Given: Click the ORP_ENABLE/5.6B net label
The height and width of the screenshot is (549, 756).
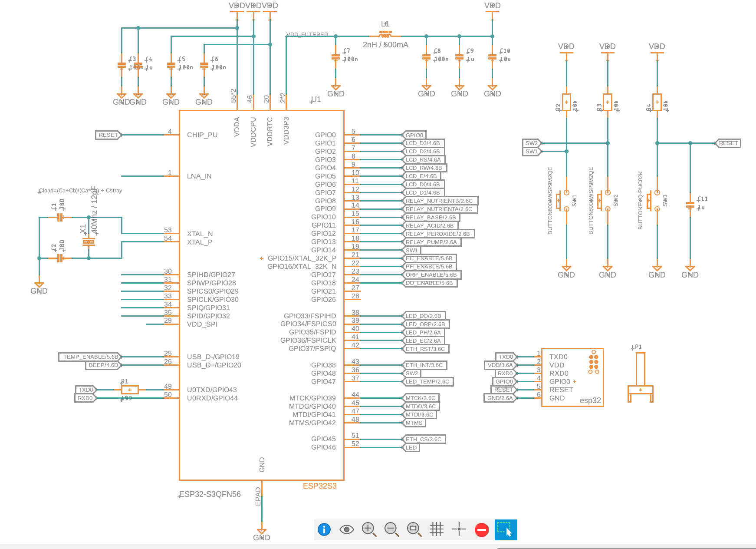Looking at the screenshot, I should point(431,275).
